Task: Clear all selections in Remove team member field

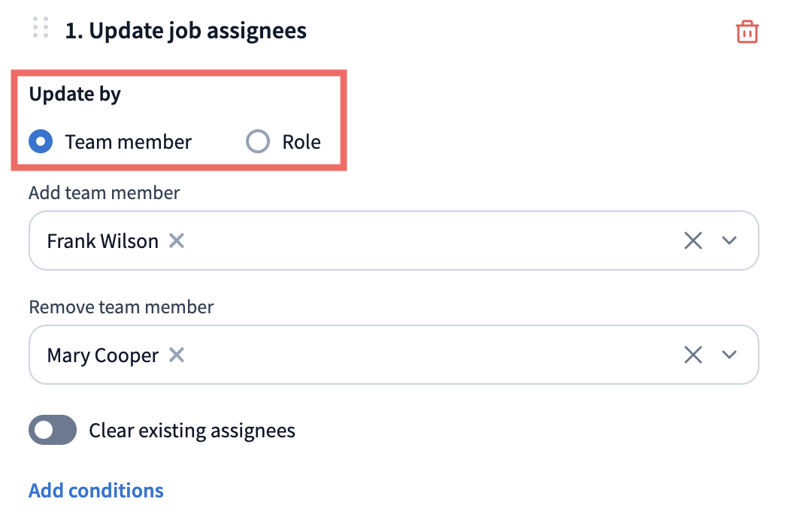Action: (x=693, y=355)
